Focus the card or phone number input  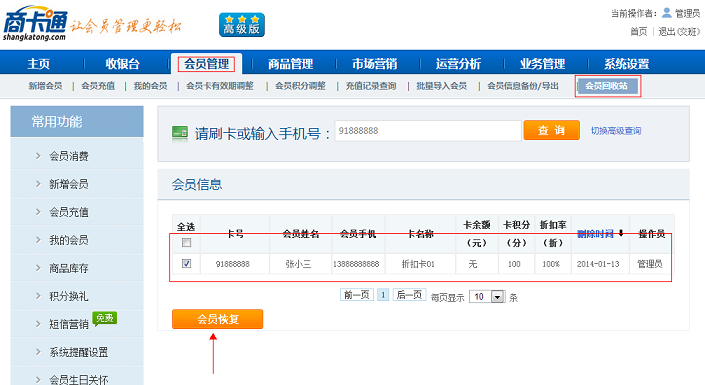(428, 131)
